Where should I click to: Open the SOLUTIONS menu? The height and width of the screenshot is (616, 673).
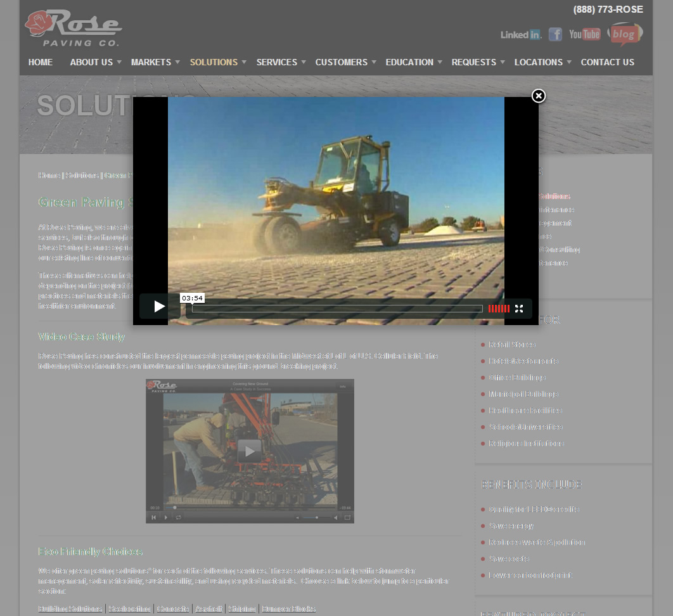214,62
